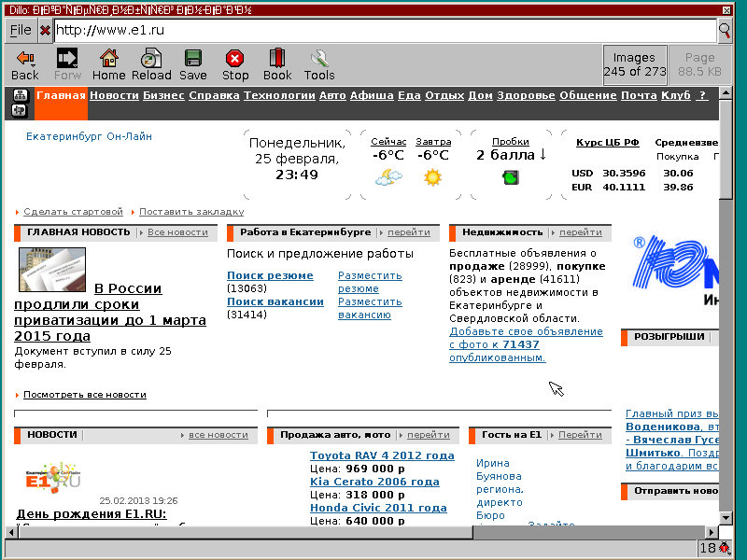Click the E1.RU birthday logo image

[x=53, y=477]
